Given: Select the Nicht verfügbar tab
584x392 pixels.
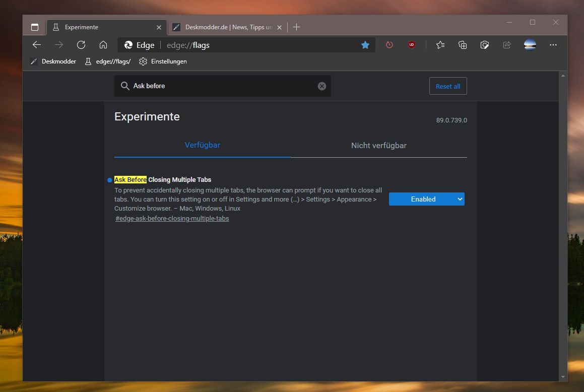Looking at the screenshot, I should [x=379, y=146].
